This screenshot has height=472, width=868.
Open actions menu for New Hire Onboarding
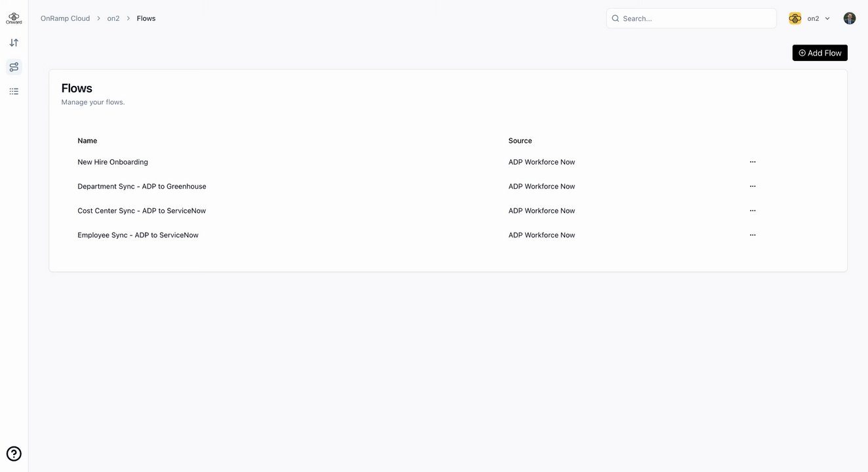[753, 162]
